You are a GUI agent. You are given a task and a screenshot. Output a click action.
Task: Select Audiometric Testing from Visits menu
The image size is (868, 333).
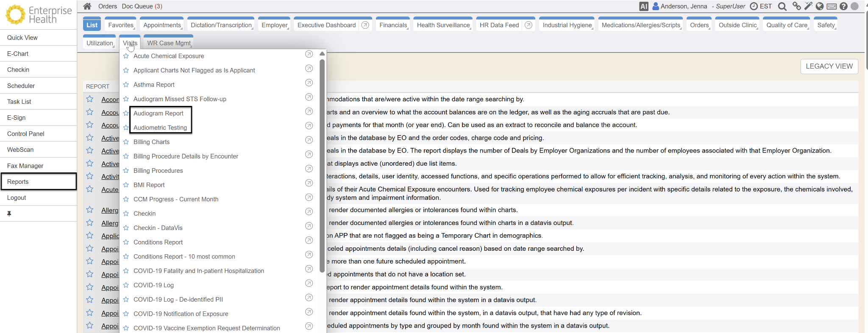pyautogui.click(x=160, y=128)
